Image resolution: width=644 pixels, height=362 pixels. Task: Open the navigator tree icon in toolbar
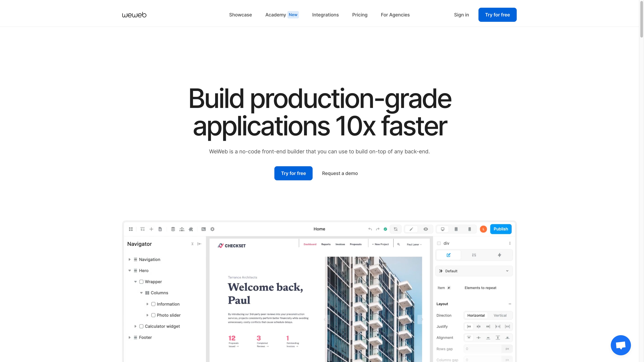[x=143, y=229]
